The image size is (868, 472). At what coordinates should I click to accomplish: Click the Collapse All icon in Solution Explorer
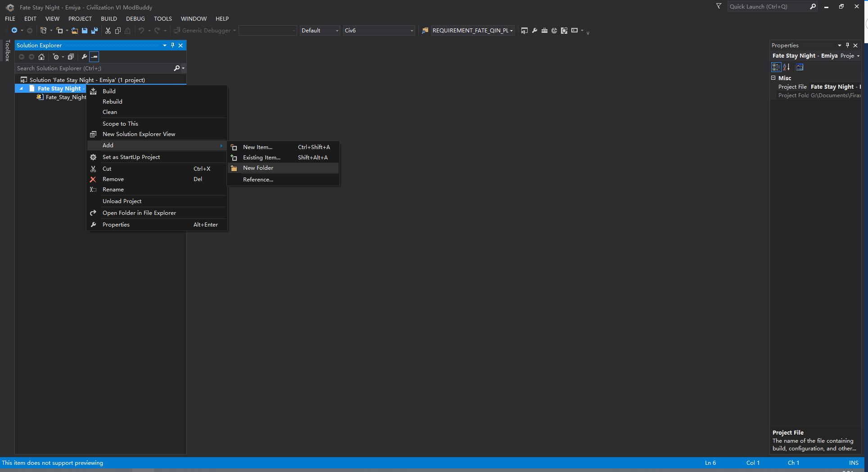pyautogui.click(x=71, y=57)
